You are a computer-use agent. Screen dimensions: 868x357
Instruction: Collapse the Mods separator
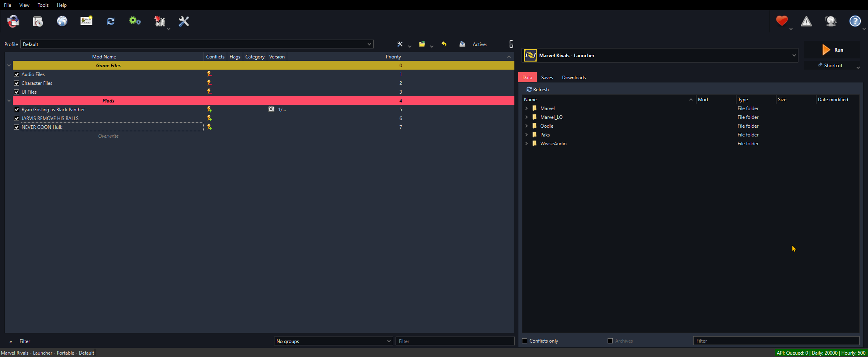click(9, 100)
